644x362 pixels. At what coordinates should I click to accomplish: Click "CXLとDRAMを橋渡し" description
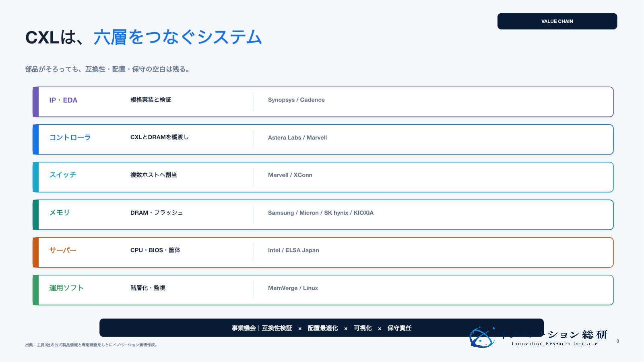pyautogui.click(x=159, y=137)
